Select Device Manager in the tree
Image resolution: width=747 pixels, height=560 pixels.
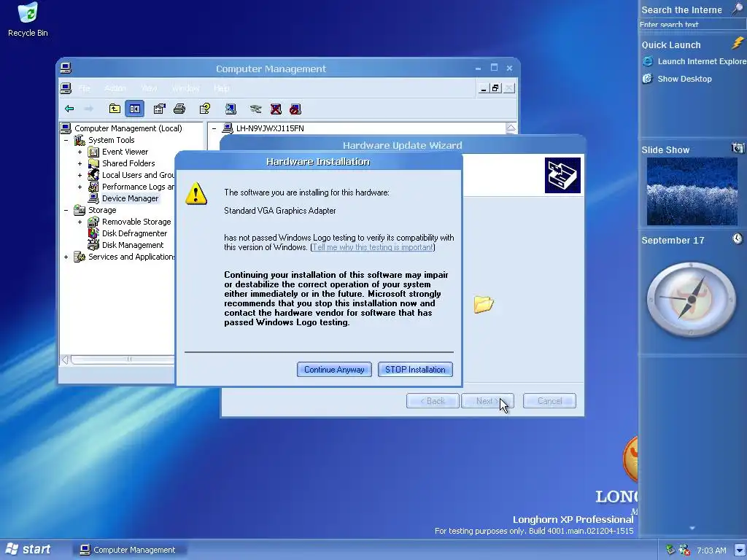[x=130, y=198]
